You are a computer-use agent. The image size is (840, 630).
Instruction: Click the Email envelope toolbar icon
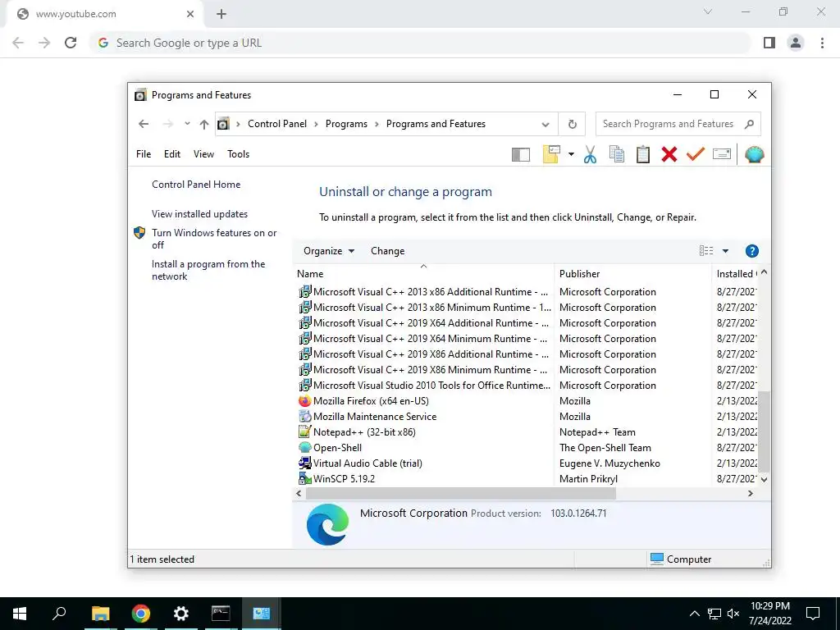722,155
